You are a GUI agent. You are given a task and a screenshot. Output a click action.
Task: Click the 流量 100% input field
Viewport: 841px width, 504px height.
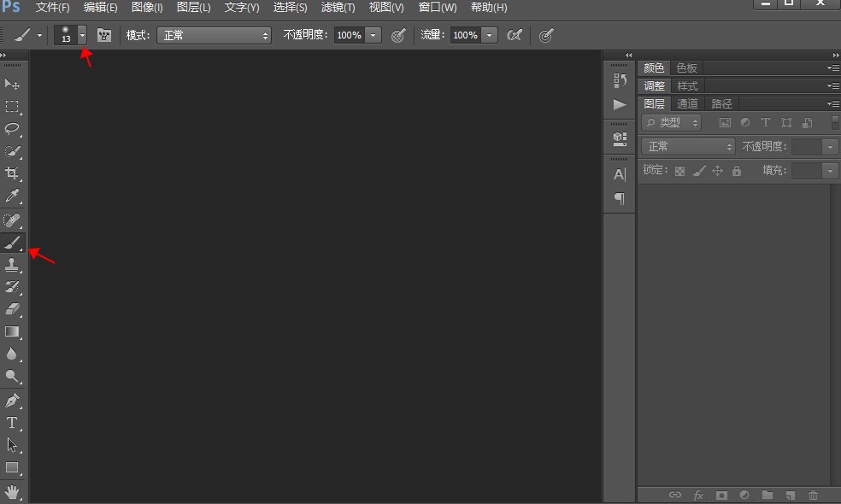pos(465,35)
